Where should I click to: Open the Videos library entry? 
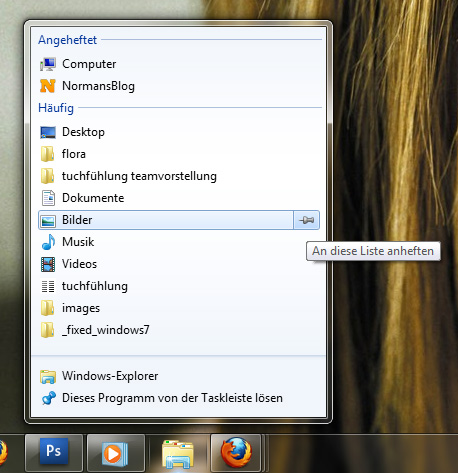tap(179, 264)
